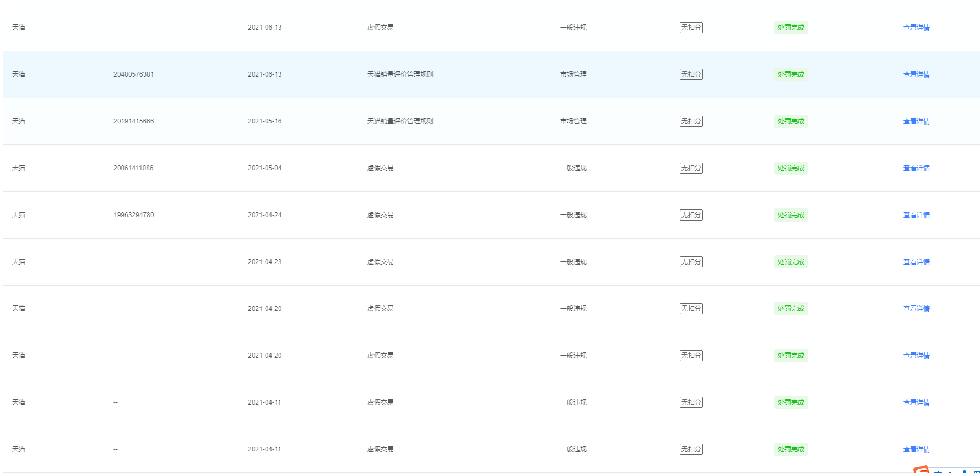Click 天猫 cell in the 2021-04-24 row
The width and height of the screenshot is (980, 473).
click(19, 215)
